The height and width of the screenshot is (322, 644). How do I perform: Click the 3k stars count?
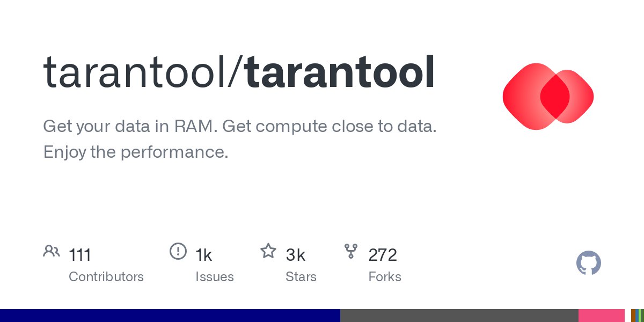296,255
